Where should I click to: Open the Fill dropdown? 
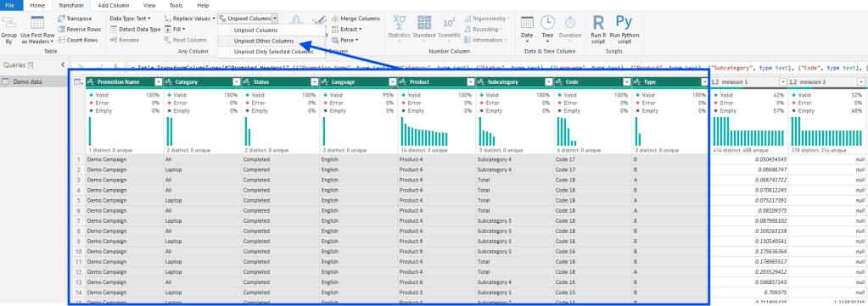[175, 30]
